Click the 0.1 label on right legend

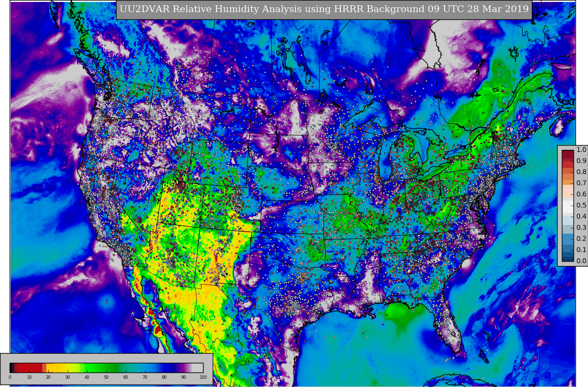click(581, 250)
